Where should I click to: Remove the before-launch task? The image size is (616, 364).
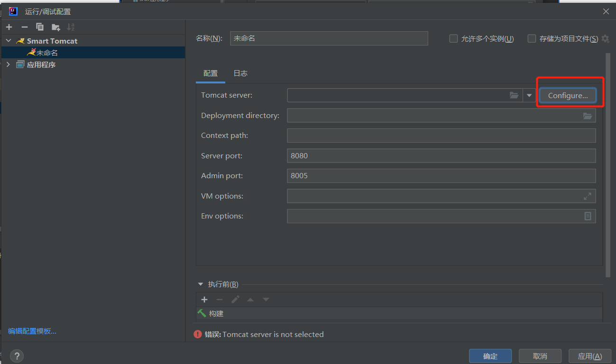[220, 300]
